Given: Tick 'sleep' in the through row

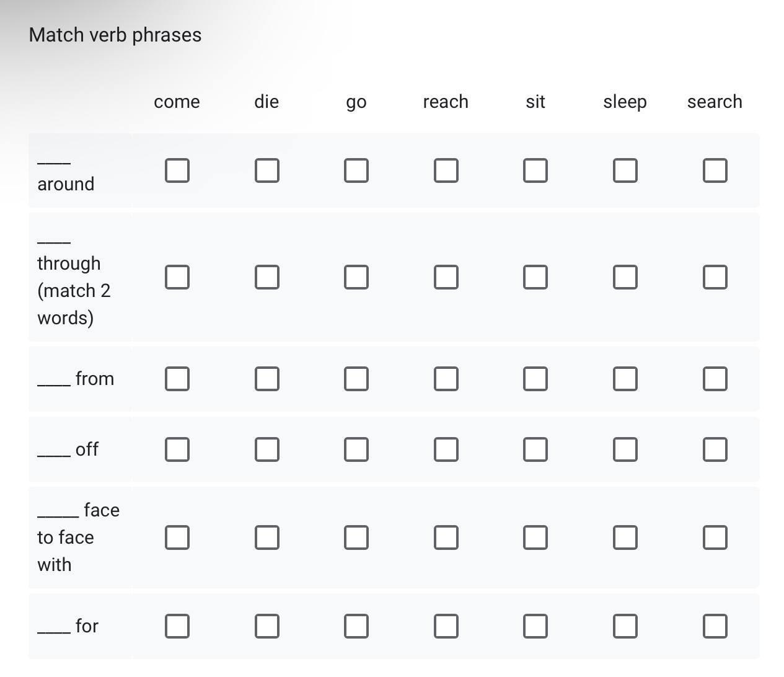Looking at the screenshot, I should pos(625,277).
